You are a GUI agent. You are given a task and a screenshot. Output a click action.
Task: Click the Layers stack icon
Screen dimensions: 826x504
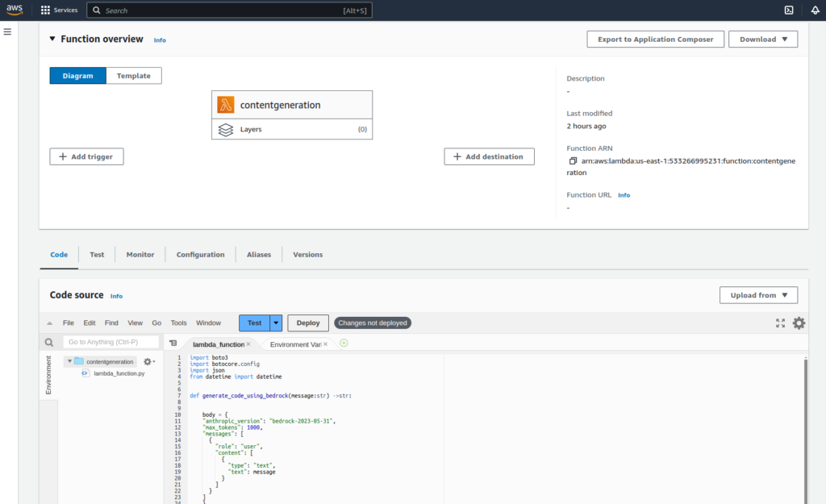(226, 130)
